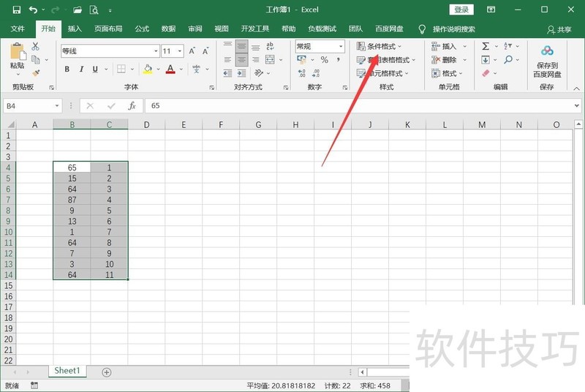Clear cell contents with the eraser icon

[x=486, y=73]
